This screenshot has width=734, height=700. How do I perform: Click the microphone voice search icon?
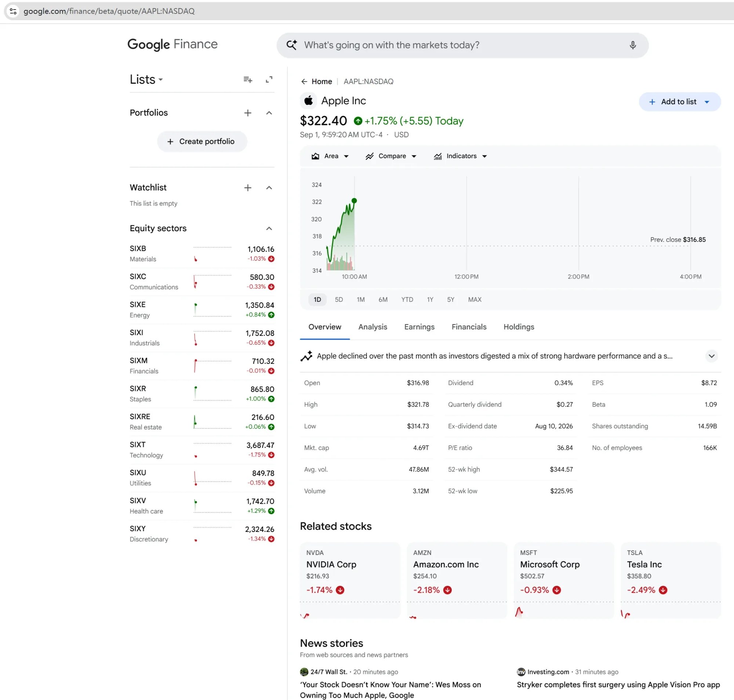coord(633,45)
